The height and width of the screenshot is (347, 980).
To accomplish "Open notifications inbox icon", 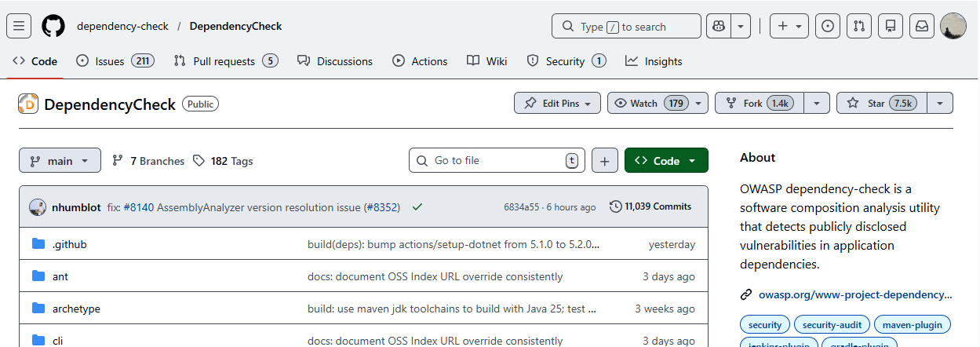I will coord(922,26).
